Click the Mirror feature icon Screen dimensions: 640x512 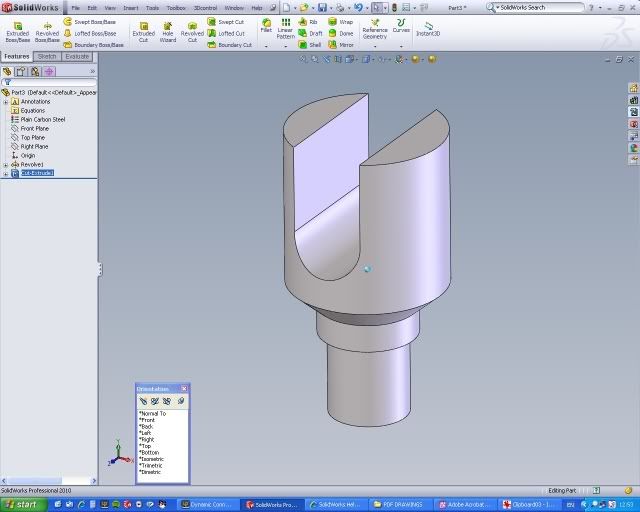(334, 45)
